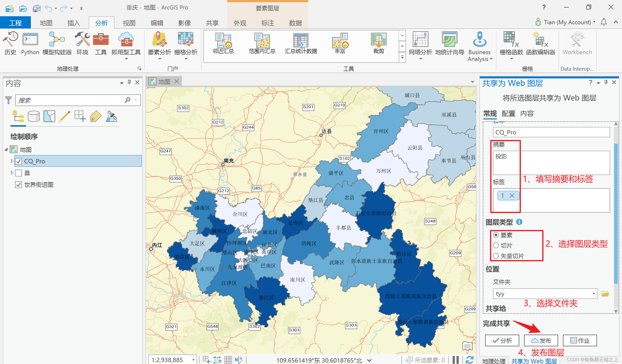Click the 作业 (Jobs) button
The width and height of the screenshot is (622, 364).
coord(580,340)
